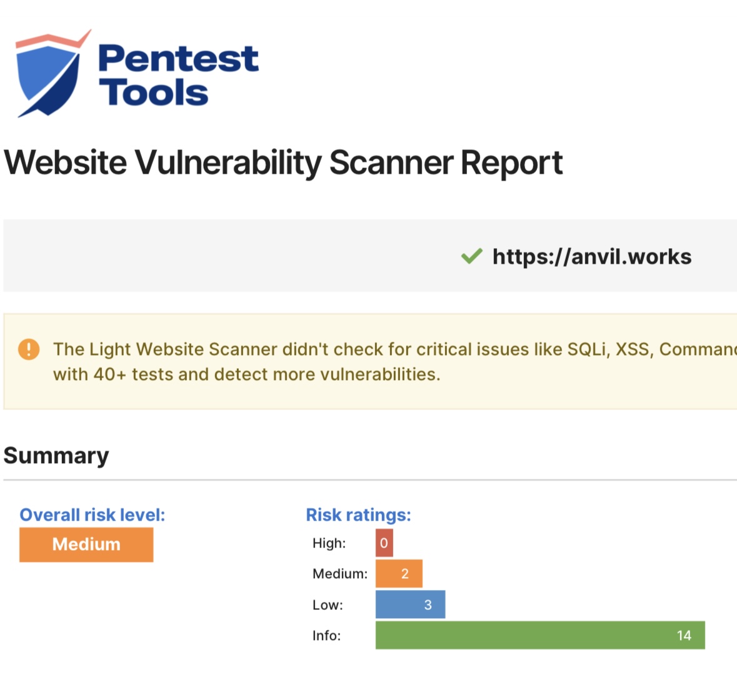Click the number 14 on the Info bar
Viewport: 737px width, 700px height.
pyautogui.click(x=684, y=636)
